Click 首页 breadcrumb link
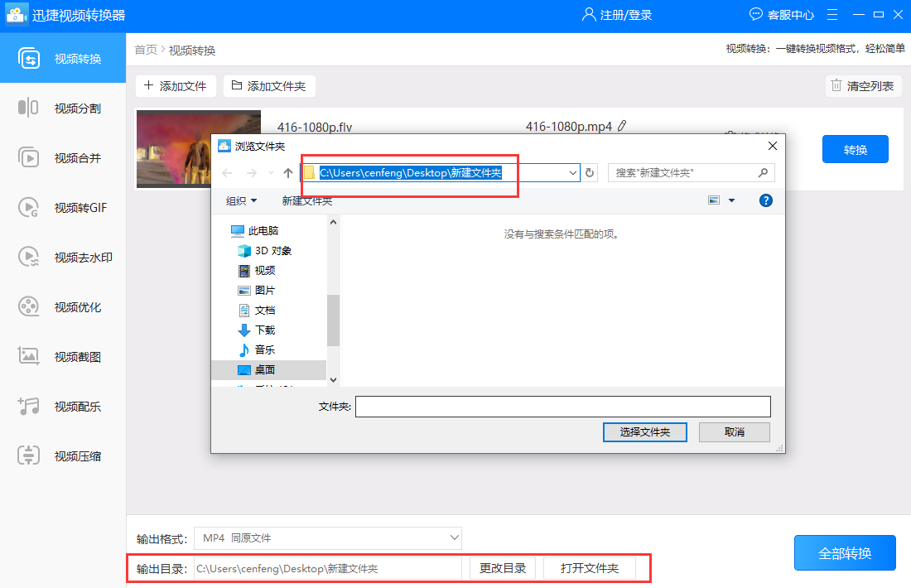The height and width of the screenshot is (588, 911). (146, 50)
